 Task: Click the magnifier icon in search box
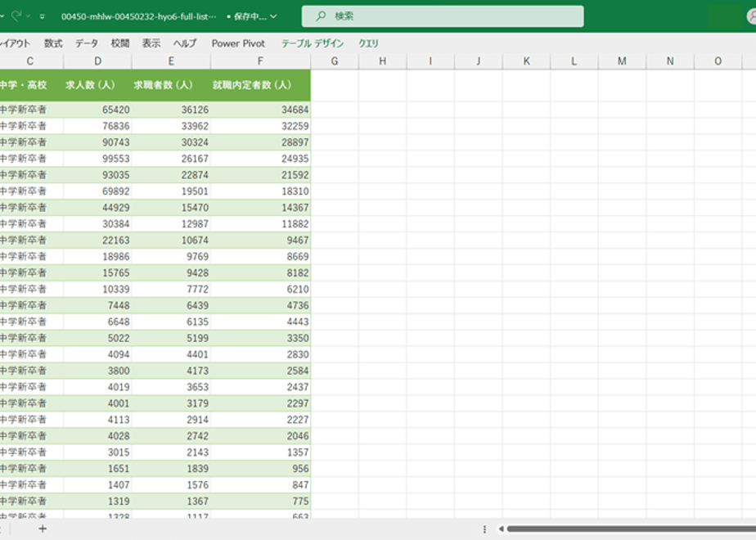[321, 16]
